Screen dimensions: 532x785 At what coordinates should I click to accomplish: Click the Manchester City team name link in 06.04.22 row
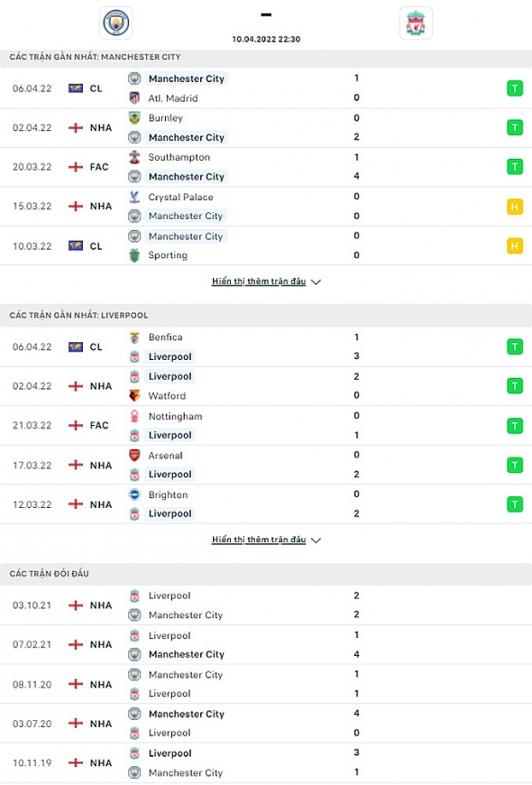click(x=186, y=78)
